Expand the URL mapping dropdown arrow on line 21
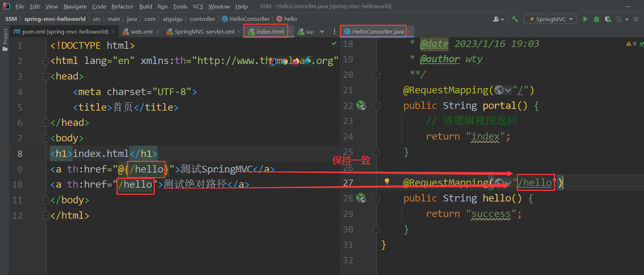The height and width of the screenshot is (275, 644). coord(508,90)
